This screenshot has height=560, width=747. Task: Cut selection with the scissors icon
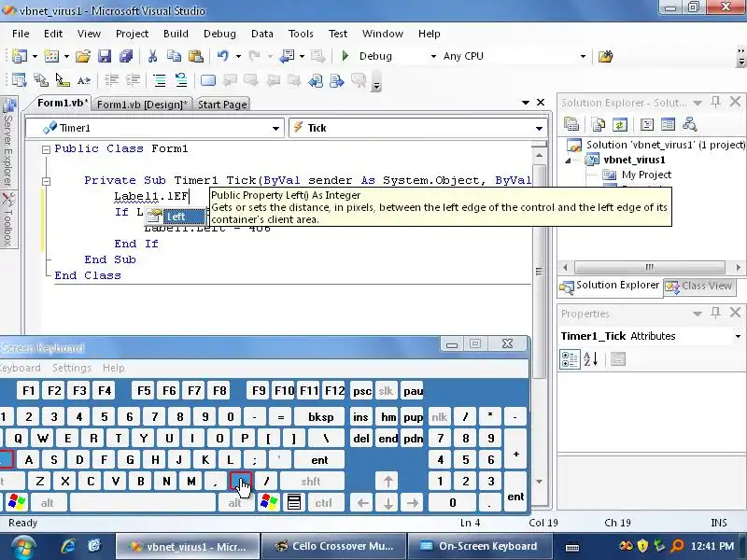152,56
